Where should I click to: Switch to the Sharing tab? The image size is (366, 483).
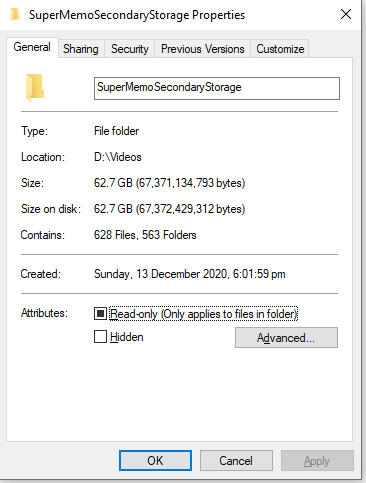click(x=81, y=49)
